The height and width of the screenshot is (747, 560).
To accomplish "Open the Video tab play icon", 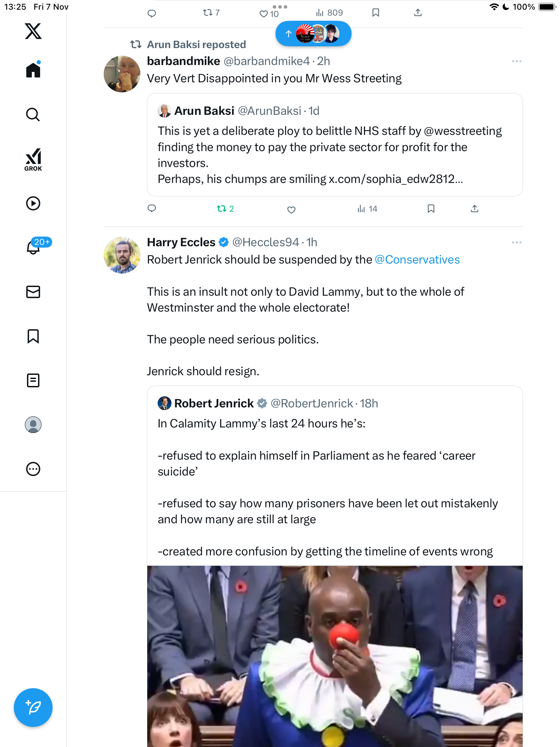I will click(x=33, y=203).
